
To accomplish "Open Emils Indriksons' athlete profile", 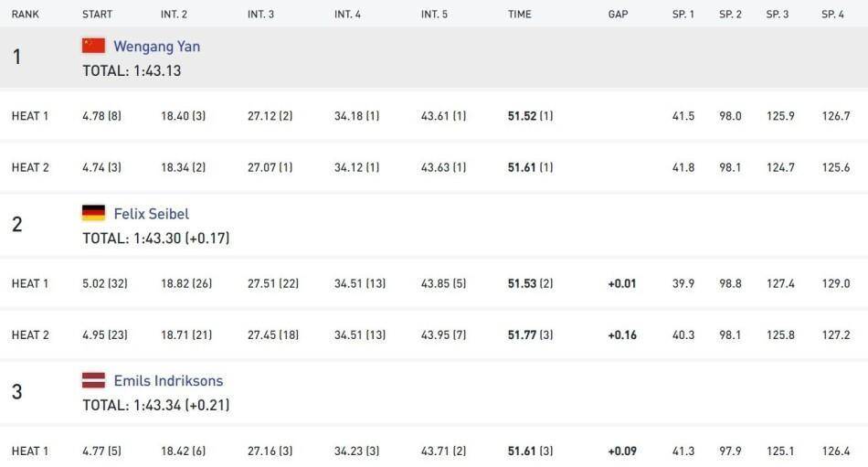I will pyautogui.click(x=168, y=381).
